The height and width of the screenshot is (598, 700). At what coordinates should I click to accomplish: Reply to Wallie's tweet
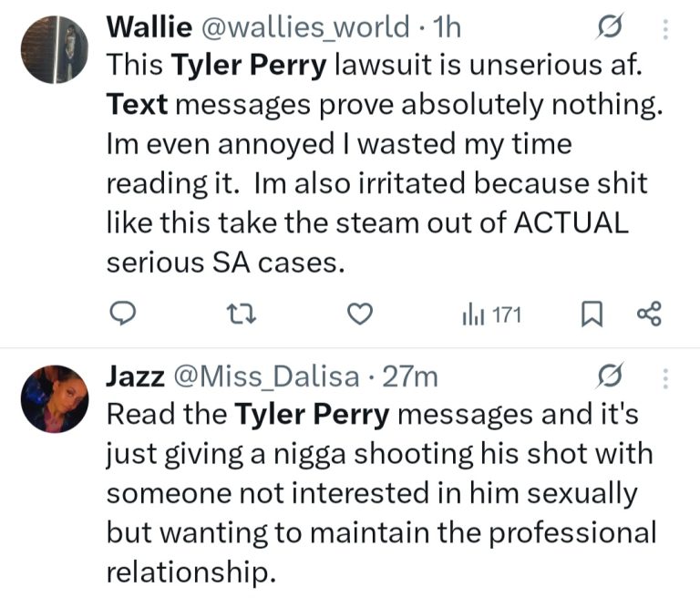(122, 314)
